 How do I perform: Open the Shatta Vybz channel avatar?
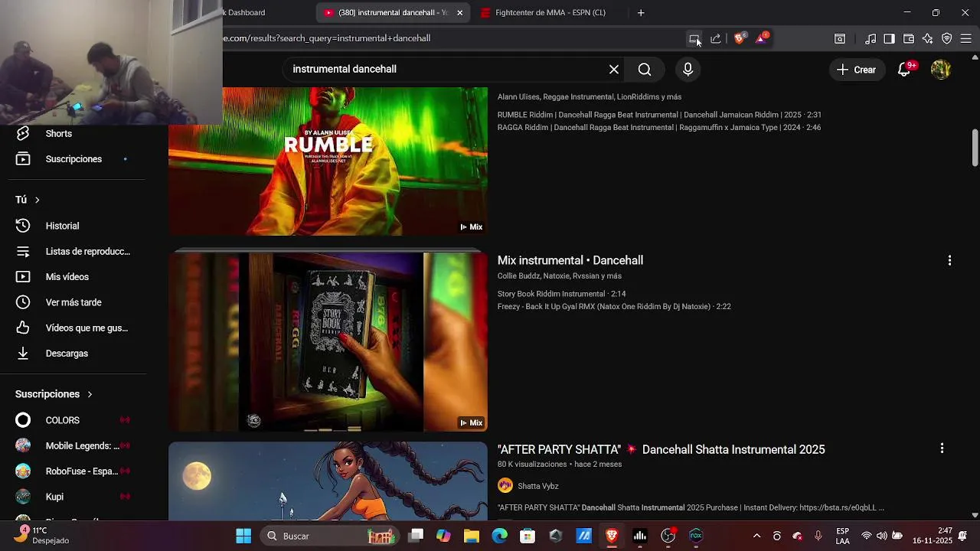click(505, 486)
